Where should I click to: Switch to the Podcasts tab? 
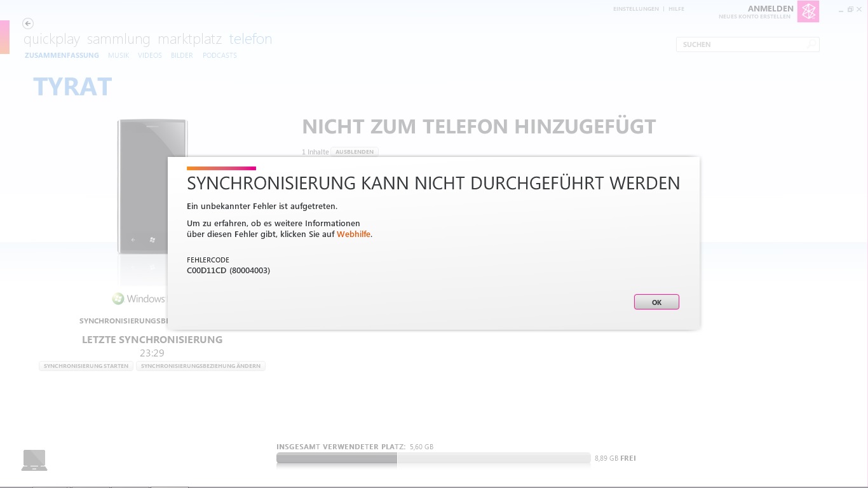coord(220,55)
